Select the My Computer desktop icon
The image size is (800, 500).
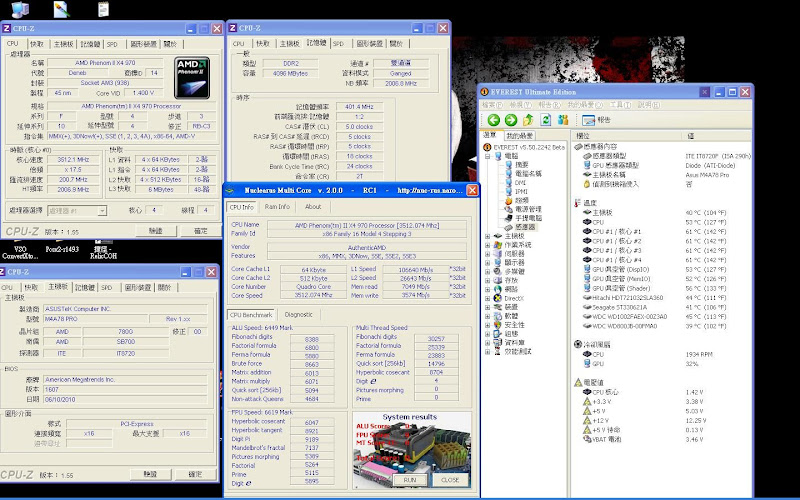(x=18, y=11)
